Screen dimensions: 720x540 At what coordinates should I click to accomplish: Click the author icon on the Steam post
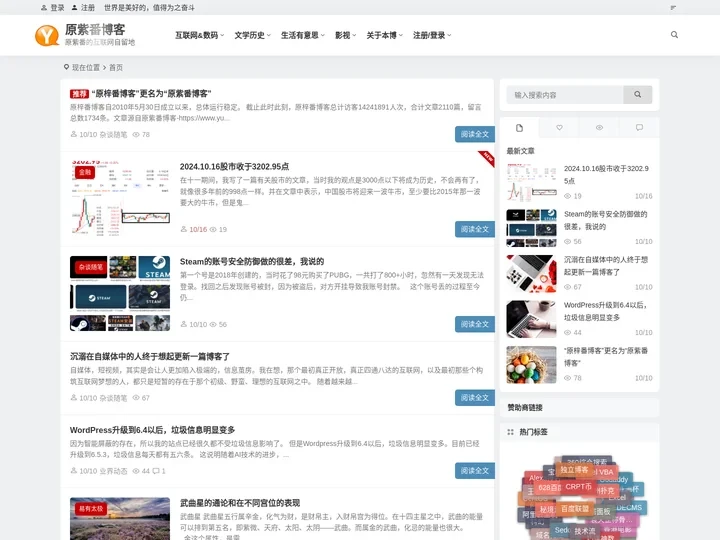pos(184,324)
